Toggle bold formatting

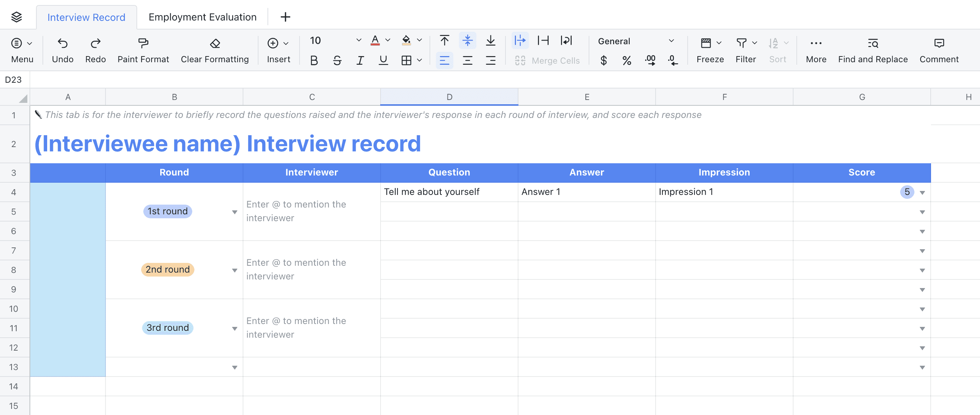pyautogui.click(x=314, y=60)
